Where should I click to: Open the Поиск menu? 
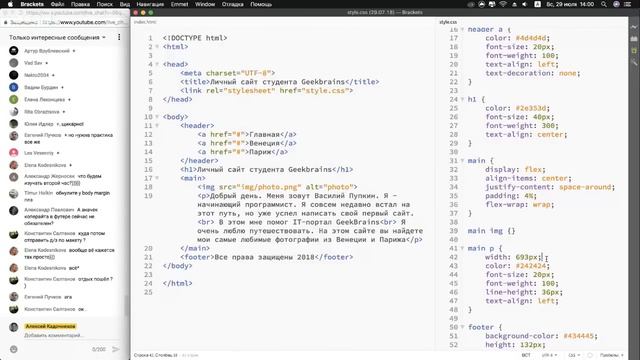point(104,4)
